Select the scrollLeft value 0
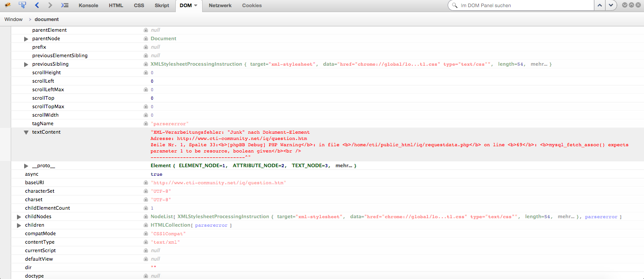 click(x=152, y=81)
